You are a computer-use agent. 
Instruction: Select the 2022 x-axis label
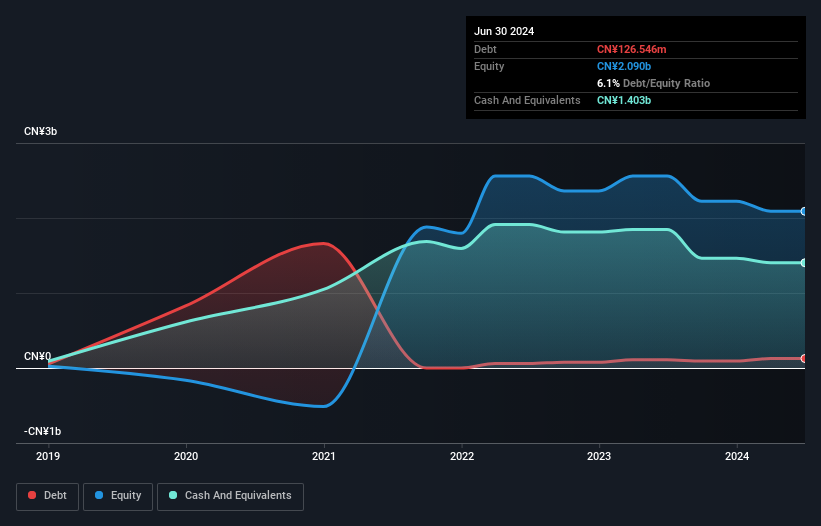[x=462, y=456]
